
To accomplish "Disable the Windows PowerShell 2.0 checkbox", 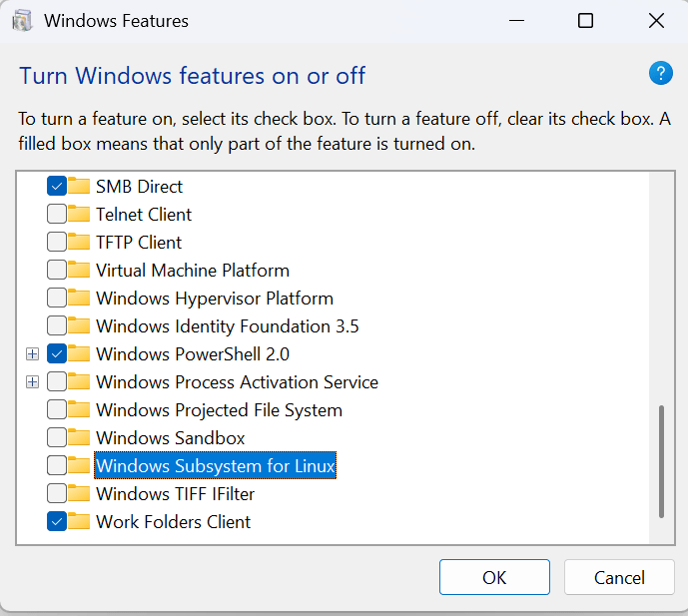I will point(57,354).
